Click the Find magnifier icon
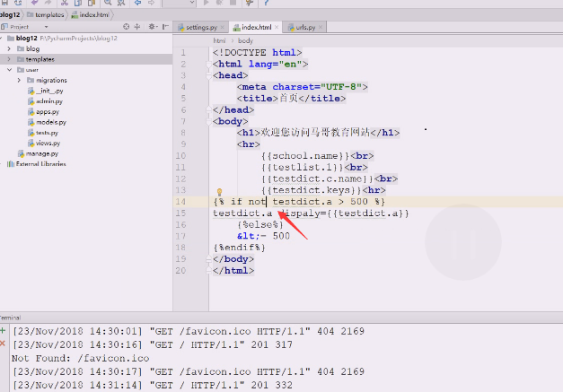 pyautogui.click(x=108, y=2)
